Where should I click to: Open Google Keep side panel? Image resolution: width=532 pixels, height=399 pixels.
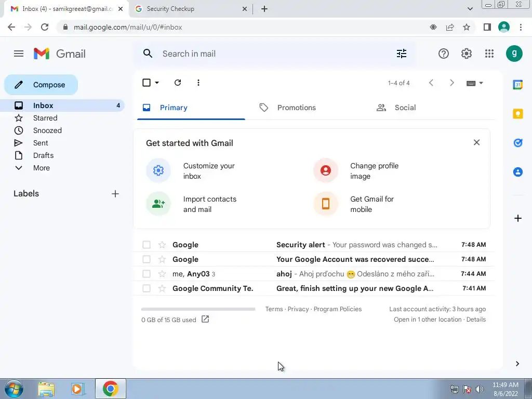pyautogui.click(x=518, y=114)
